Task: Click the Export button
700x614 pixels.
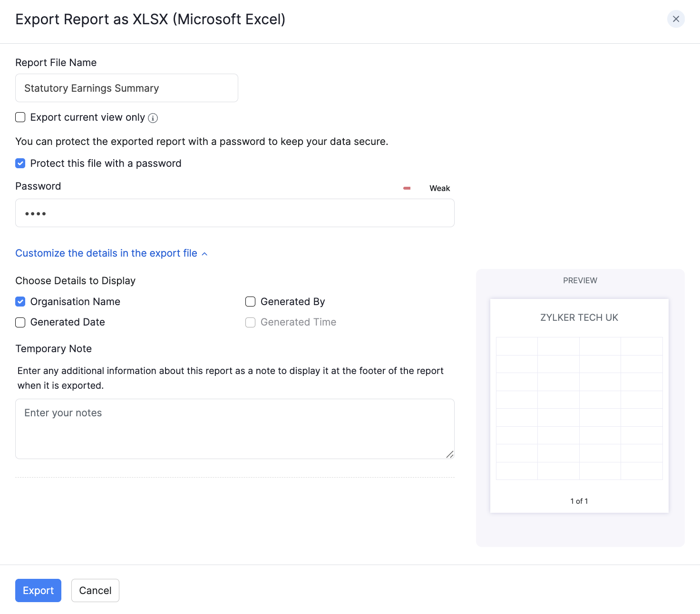Action: click(38, 590)
